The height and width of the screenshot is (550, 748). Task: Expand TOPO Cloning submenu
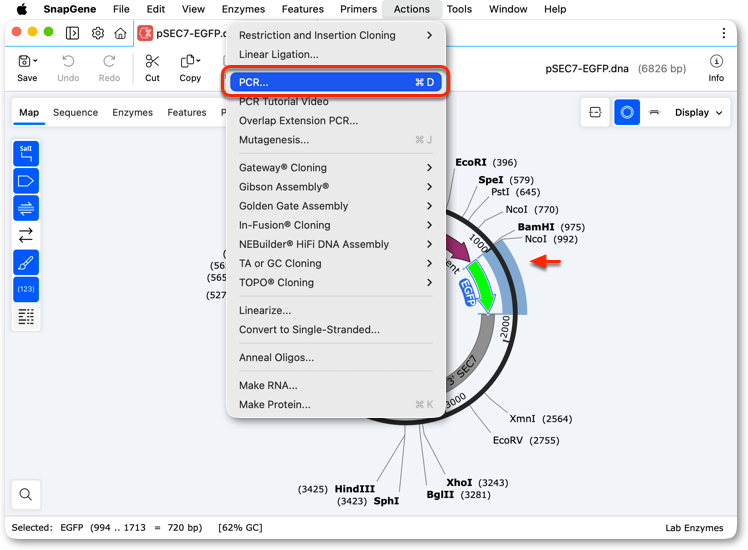point(336,282)
